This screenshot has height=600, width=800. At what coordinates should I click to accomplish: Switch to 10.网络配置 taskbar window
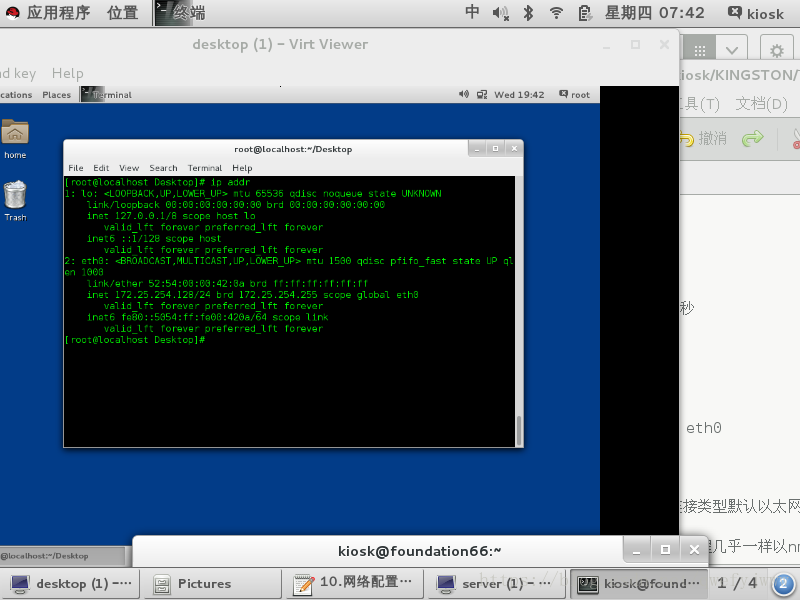[355, 584]
